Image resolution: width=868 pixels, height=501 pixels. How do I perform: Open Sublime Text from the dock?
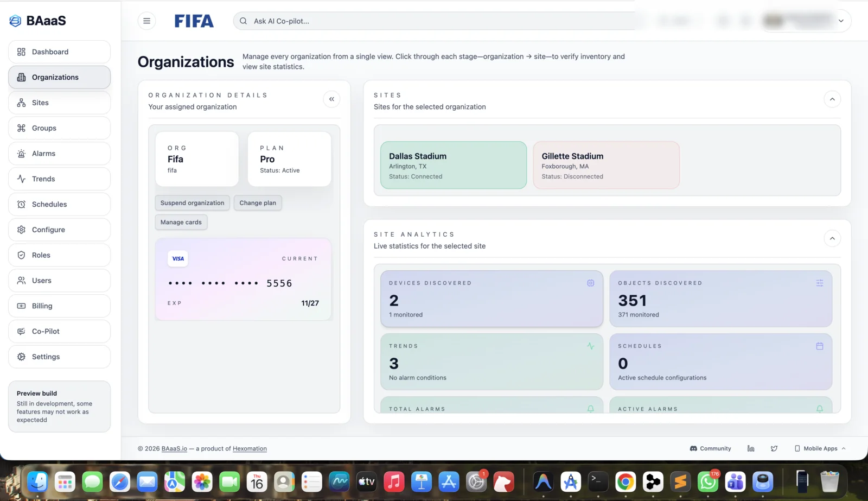pyautogui.click(x=680, y=481)
